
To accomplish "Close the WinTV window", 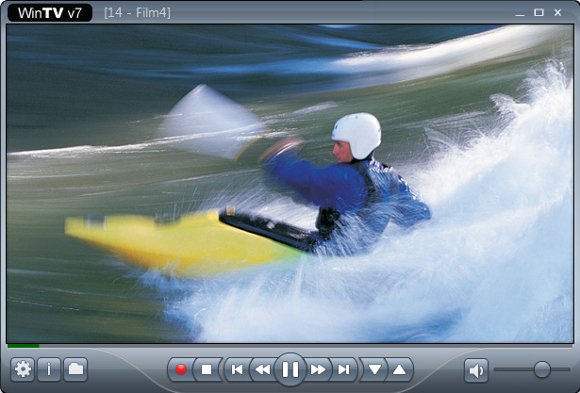I will click(558, 13).
